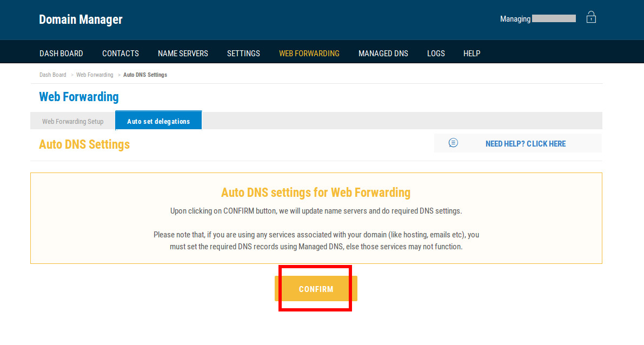Click the Dash Board breadcrumb link
The height and width of the screenshot is (345, 644).
(x=52, y=75)
